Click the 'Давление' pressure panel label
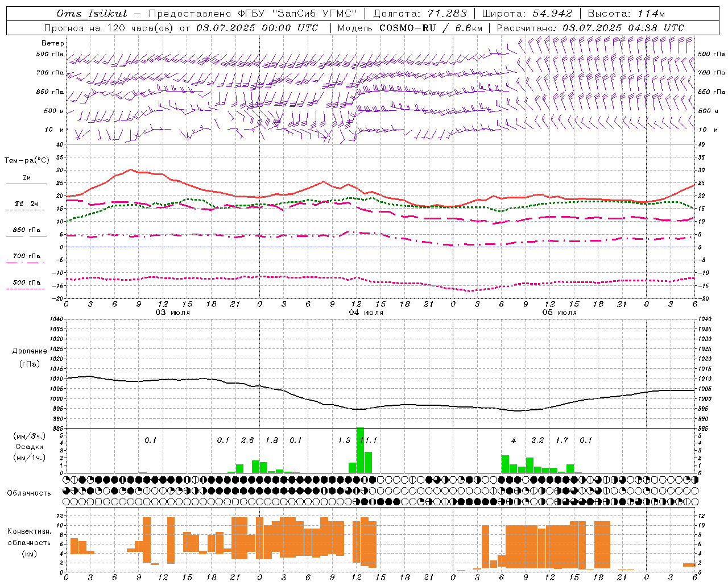The width and height of the screenshot is (728, 582). tap(30, 351)
